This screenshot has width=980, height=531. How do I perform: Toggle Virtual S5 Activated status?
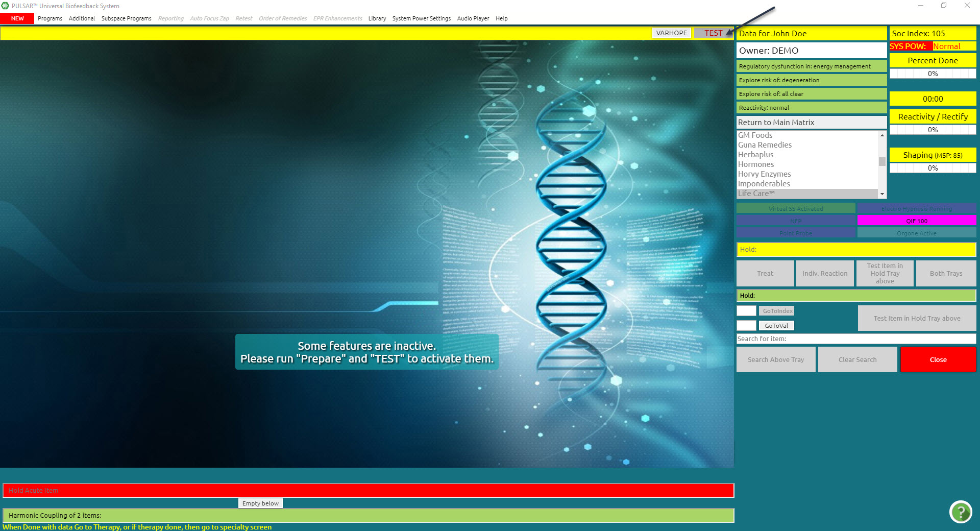point(796,208)
